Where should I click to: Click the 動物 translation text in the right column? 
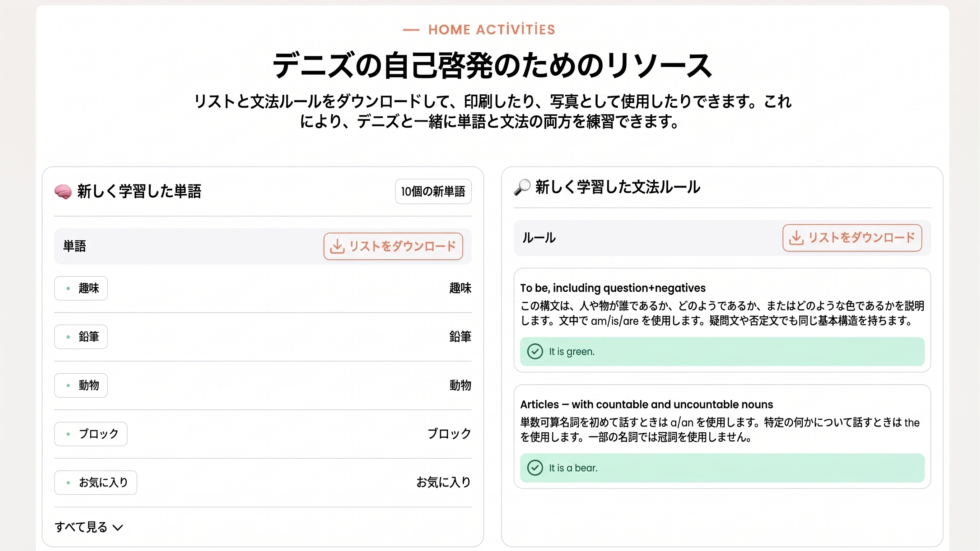pos(460,385)
